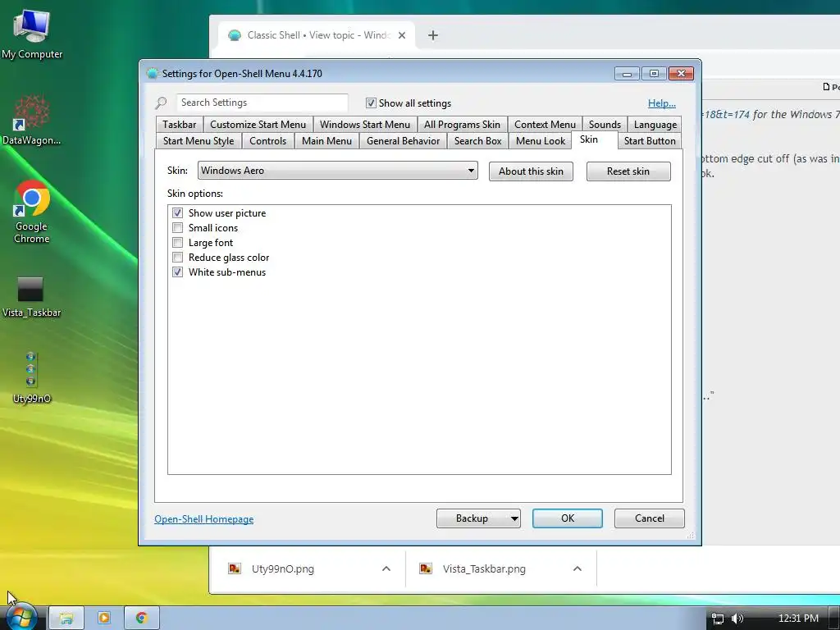Expand the Skin dropdown showing Windows Aero

coord(337,171)
